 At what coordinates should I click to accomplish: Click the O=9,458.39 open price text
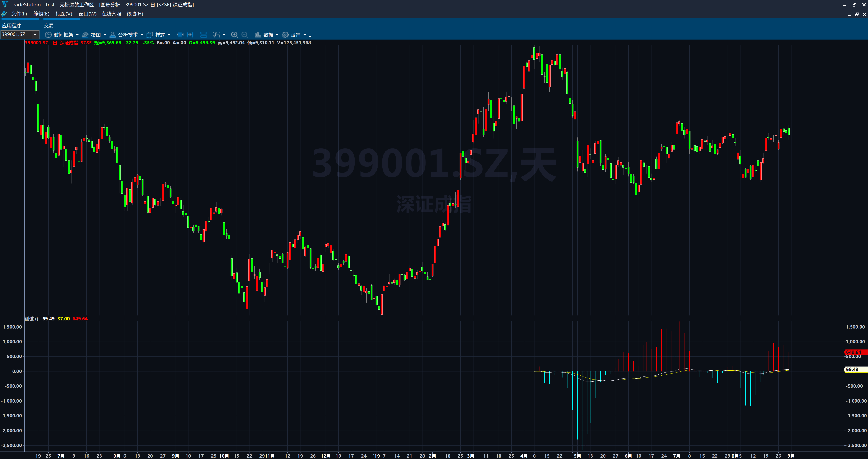tap(202, 43)
